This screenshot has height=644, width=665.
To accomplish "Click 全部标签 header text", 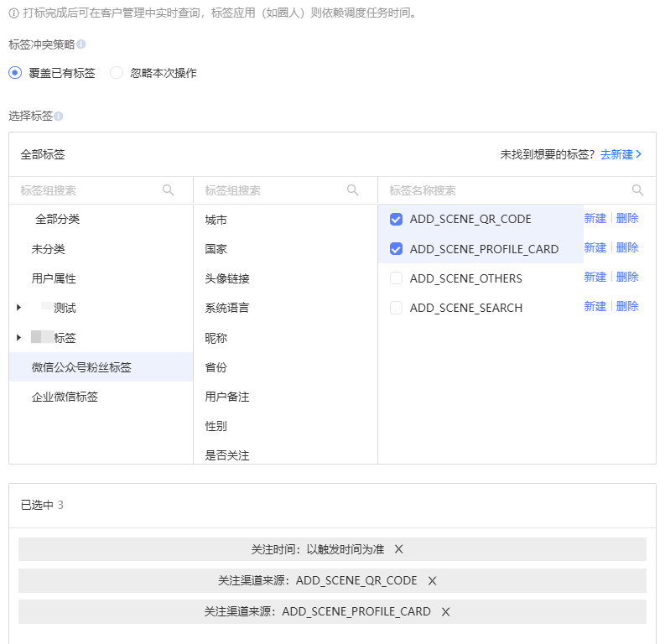I will (43, 154).
